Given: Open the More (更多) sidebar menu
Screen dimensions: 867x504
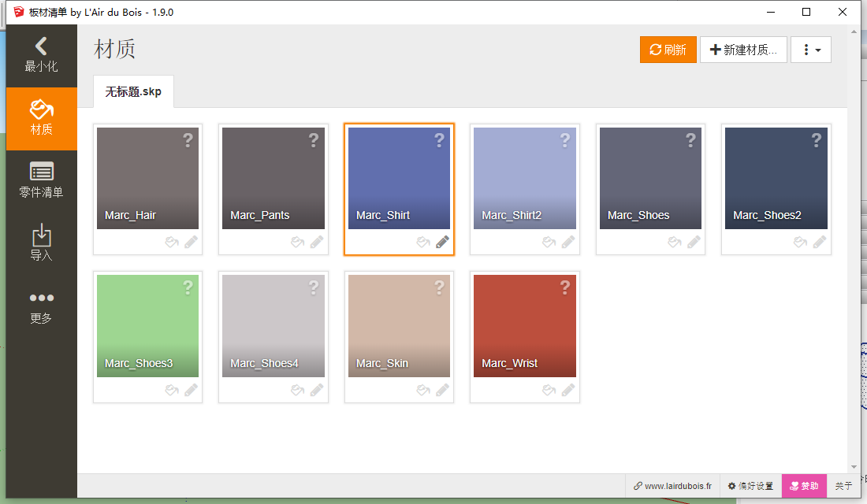Looking at the screenshot, I should point(42,307).
